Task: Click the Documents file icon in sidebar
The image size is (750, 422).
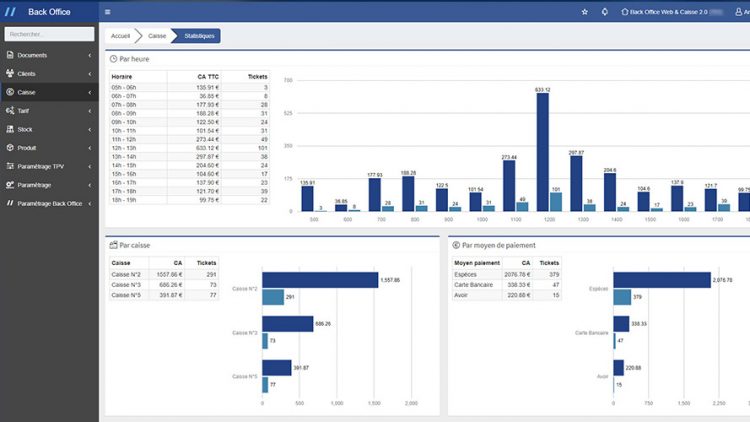Action: 10,55
